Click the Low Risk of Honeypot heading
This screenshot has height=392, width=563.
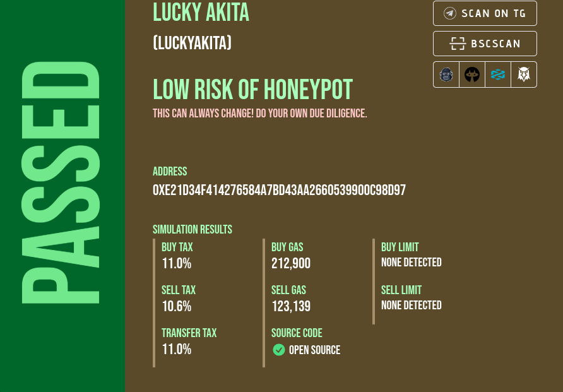(252, 90)
